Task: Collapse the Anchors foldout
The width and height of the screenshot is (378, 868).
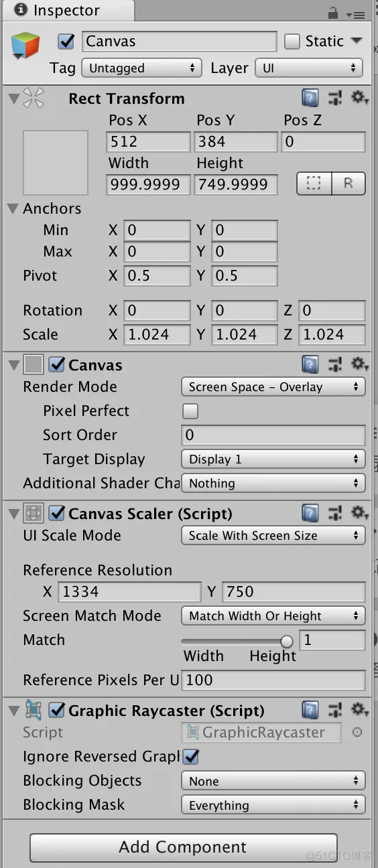Action: pos(13,208)
